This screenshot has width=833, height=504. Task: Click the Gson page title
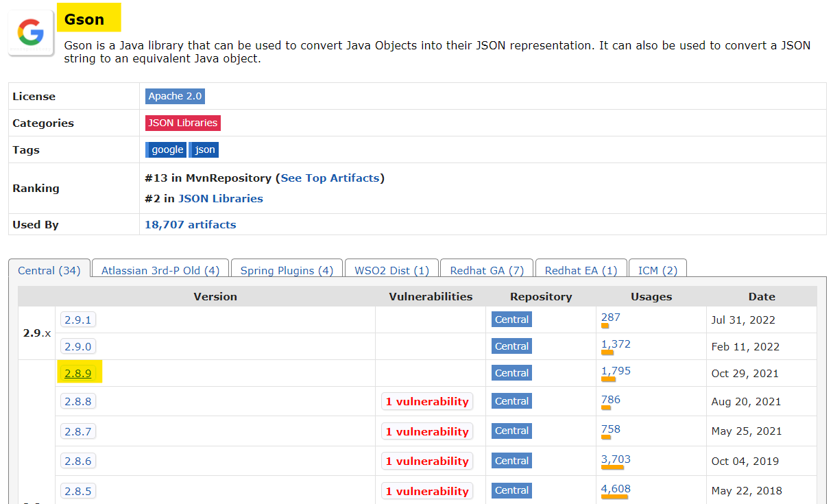84,19
